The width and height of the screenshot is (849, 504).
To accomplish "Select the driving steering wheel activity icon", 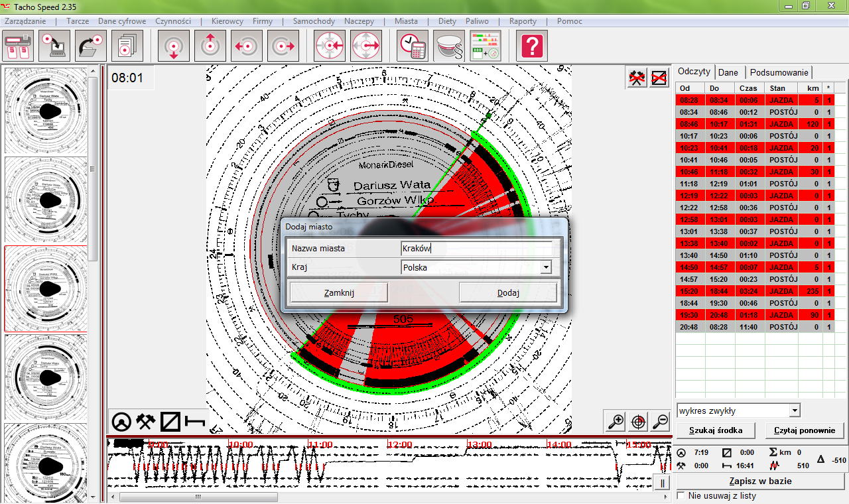I will click(121, 421).
